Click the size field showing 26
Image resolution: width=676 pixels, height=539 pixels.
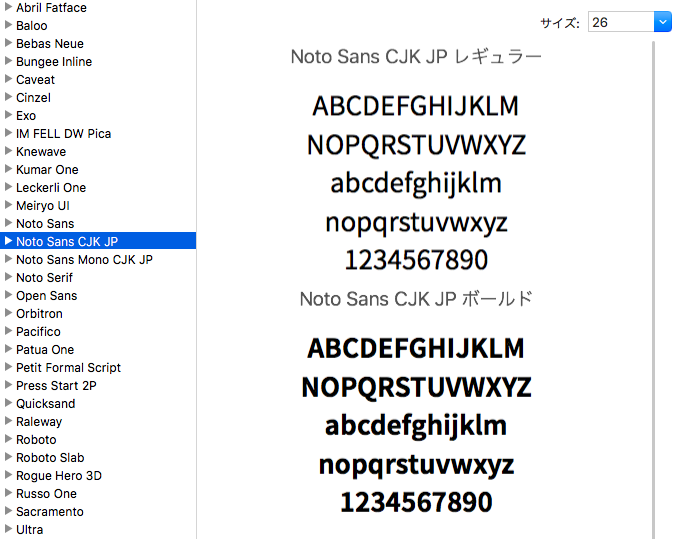pyautogui.click(x=621, y=22)
